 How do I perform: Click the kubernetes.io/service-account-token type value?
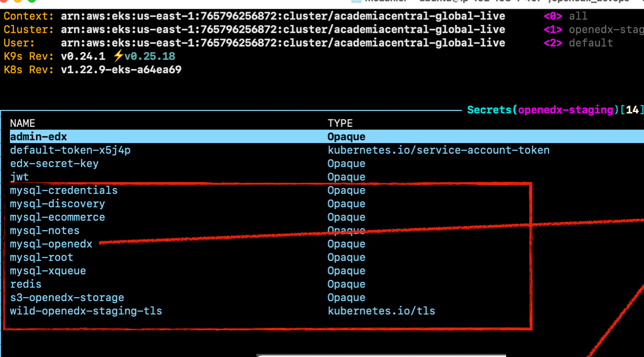click(x=438, y=150)
